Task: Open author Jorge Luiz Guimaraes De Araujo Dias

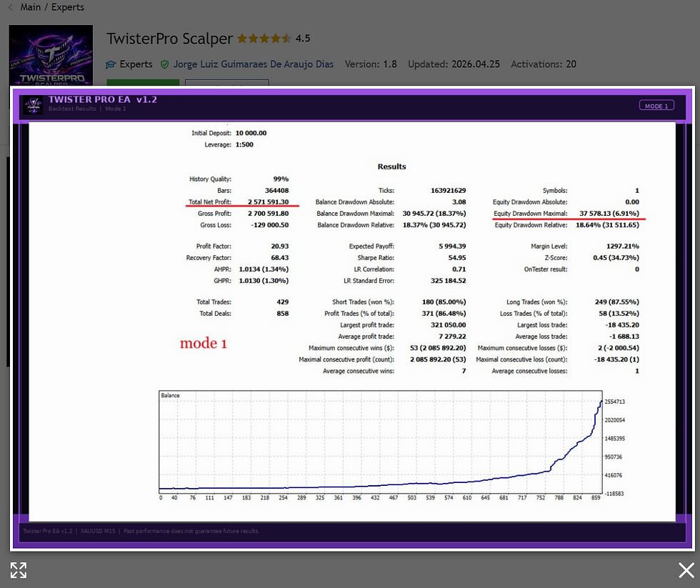Action: point(254,64)
